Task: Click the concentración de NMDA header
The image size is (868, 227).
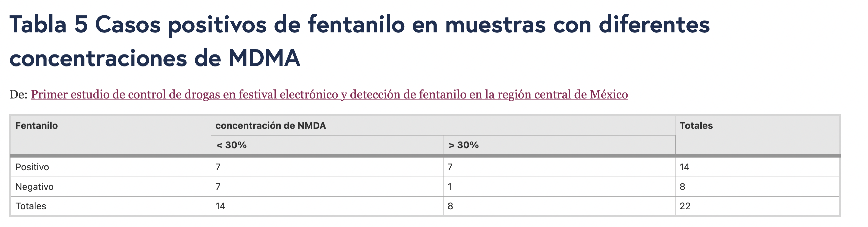Action: pyautogui.click(x=271, y=126)
